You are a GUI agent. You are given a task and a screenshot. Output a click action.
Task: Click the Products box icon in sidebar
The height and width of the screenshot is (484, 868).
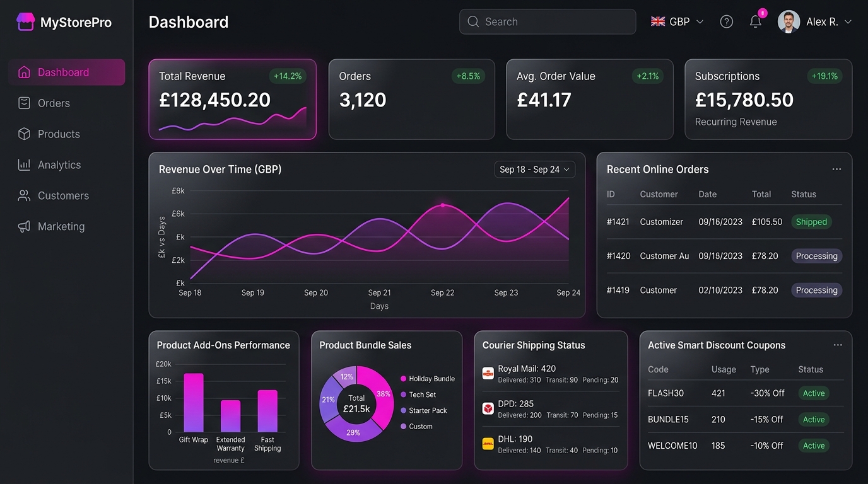(x=24, y=134)
